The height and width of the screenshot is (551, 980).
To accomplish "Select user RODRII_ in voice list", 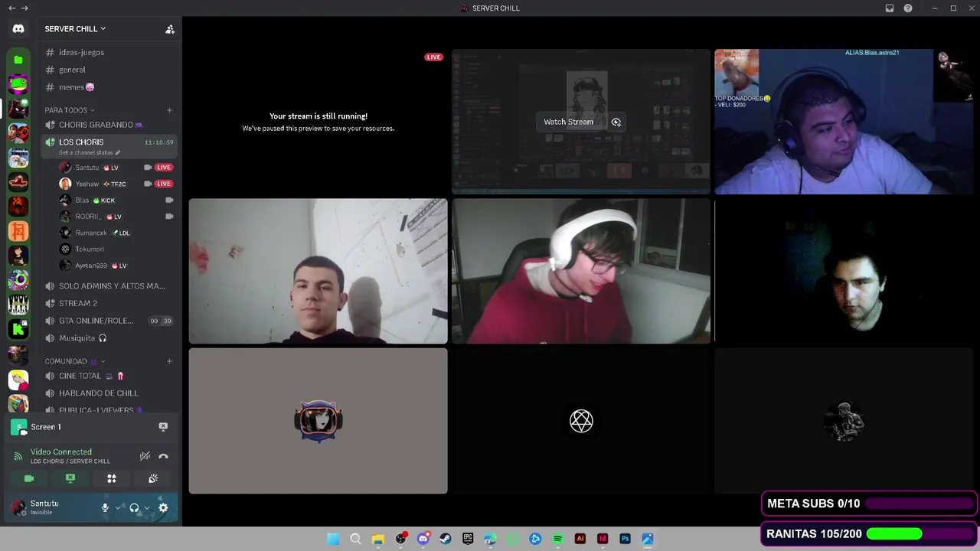I will 115,217.
